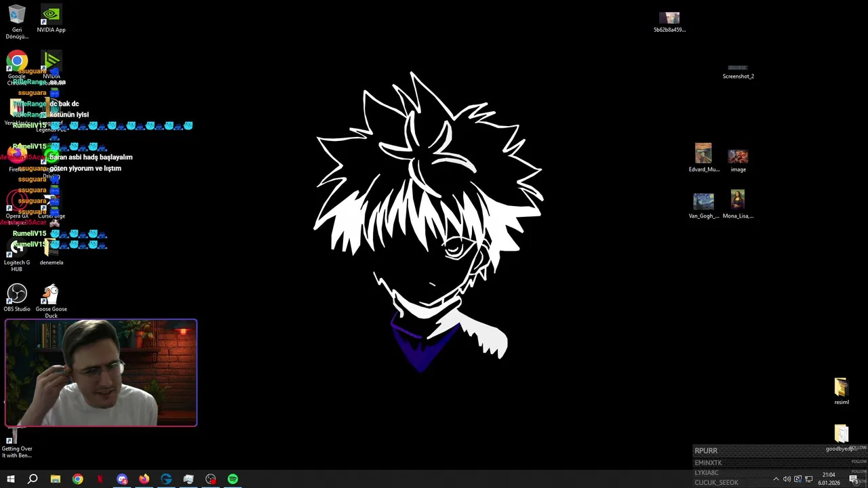The height and width of the screenshot is (488, 868).
Task: Open the Opera GX desktop shortcut
Action: (17, 205)
